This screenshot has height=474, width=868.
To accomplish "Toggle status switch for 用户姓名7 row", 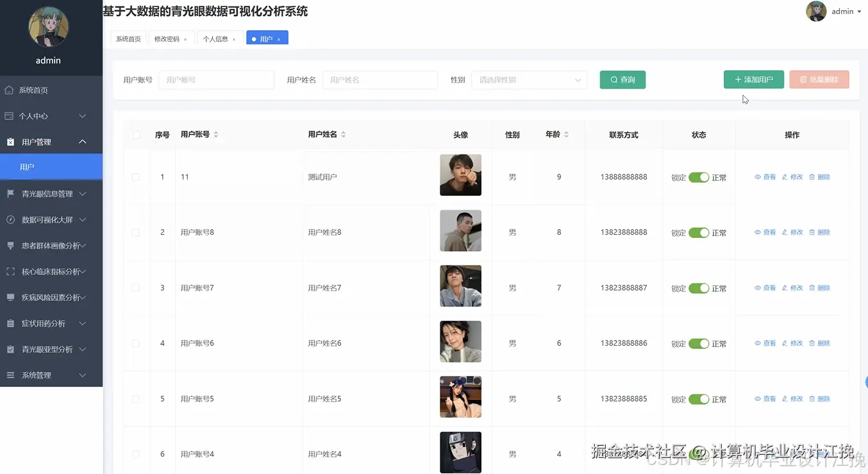I will [x=699, y=288].
